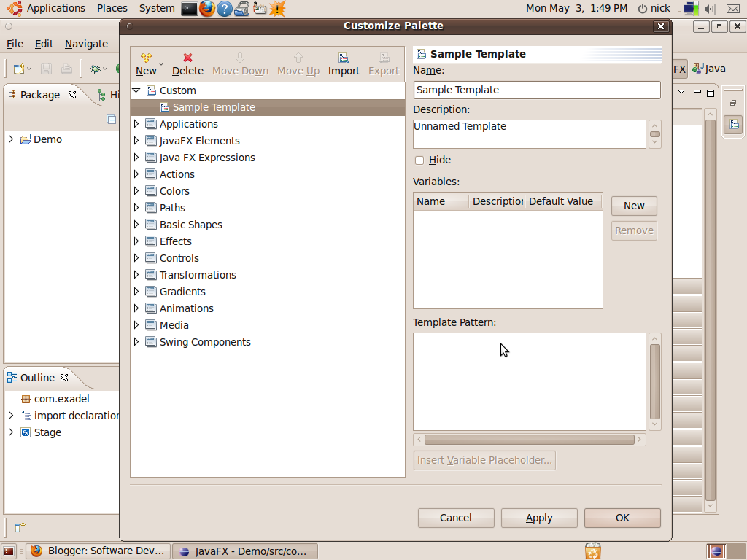Select the Swing Components category
Screen dimensions: 747x560
click(x=204, y=341)
